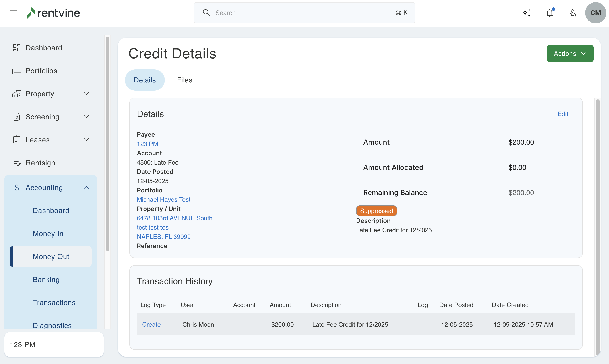Image resolution: width=609 pixels, height=364 pixels.
Task: Click the rentvine logo
Action: tap(54, 13)
